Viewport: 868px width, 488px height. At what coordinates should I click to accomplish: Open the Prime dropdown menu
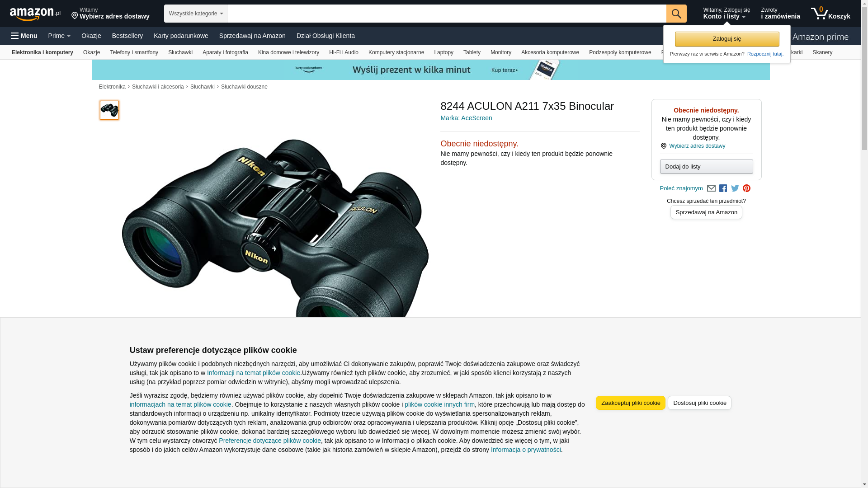tap(59, 36)
